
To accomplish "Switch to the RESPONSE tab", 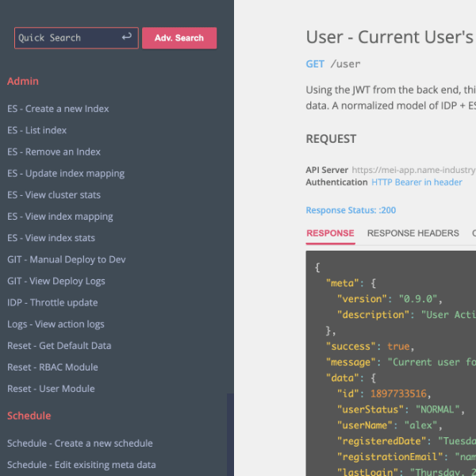I will [330, 233].
